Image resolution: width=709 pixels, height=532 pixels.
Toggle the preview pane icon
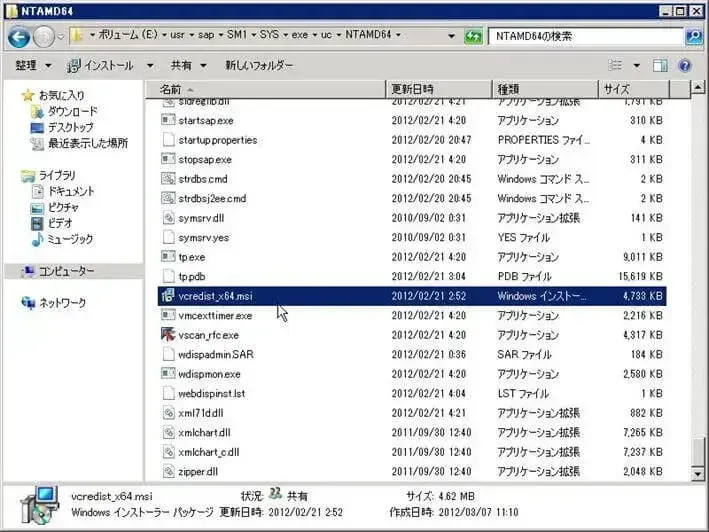[660, 66]
